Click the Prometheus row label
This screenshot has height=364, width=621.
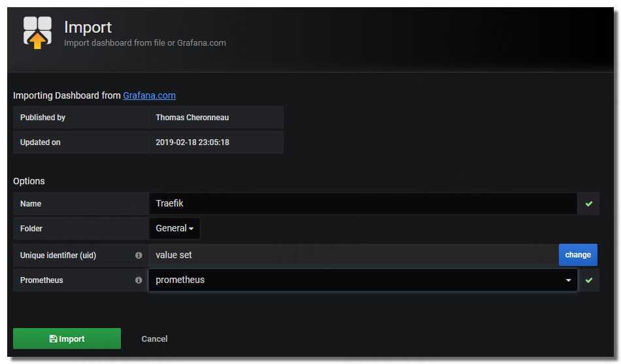pyautogui.click(x=42, y=280)
